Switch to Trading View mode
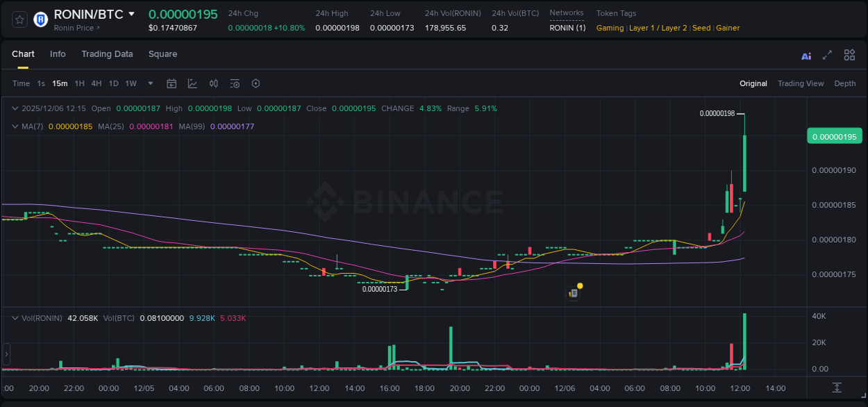Image resolution: width=868 pixels, height=407 pixels. (x=801, y=83)
